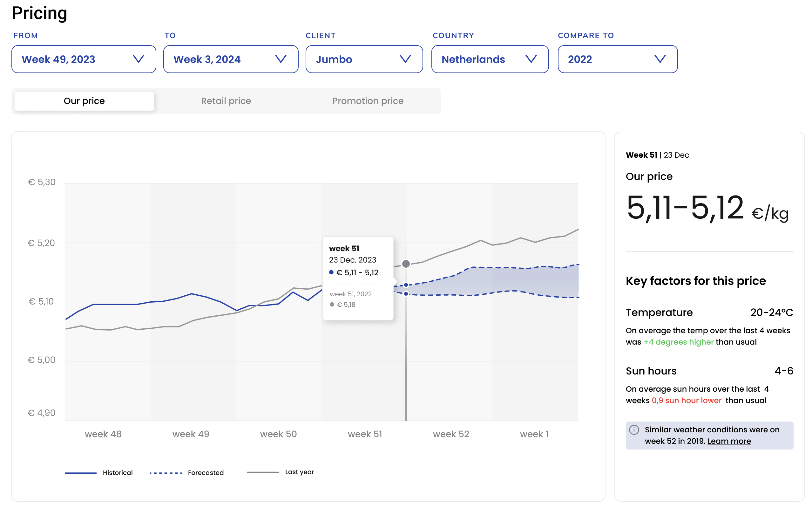
Task: Select the Our price tab
Action: click(x=84, y=101)
